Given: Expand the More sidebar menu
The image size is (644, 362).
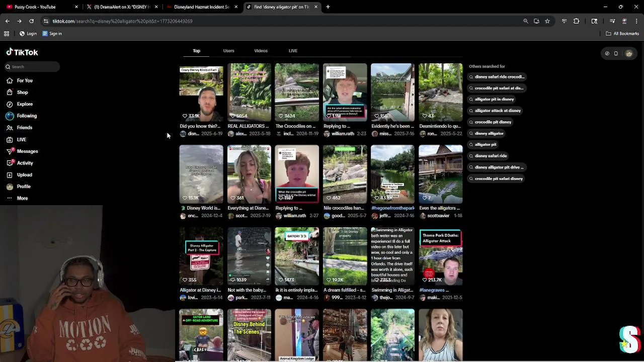Looking at the screenshot, I should click(x=17, y=198).
